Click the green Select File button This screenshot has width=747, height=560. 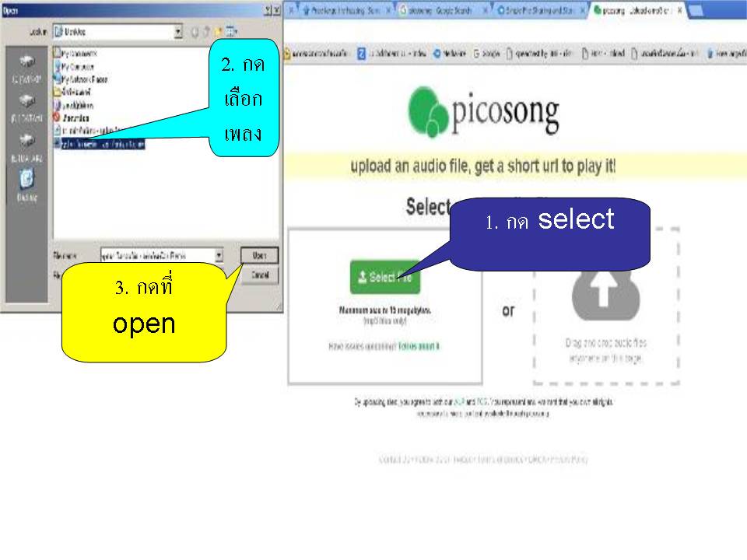385,277
